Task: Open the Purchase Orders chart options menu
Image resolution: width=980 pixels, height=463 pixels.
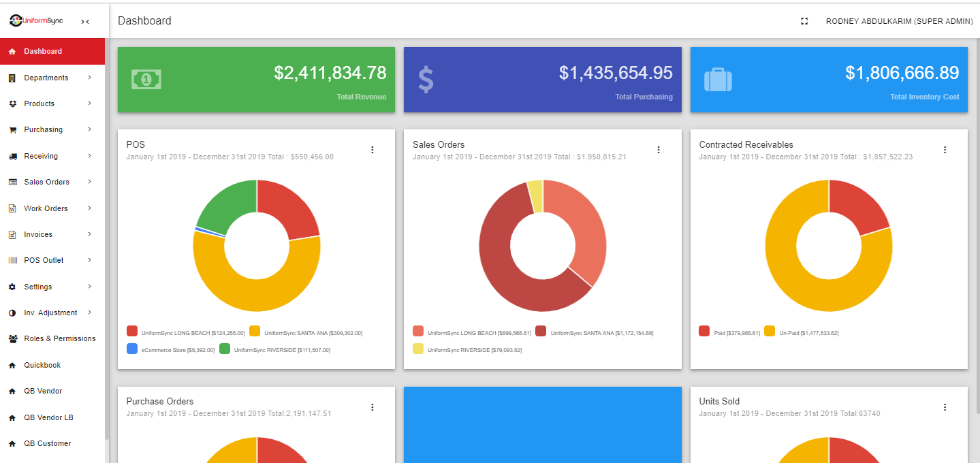Action: point(373,407)
